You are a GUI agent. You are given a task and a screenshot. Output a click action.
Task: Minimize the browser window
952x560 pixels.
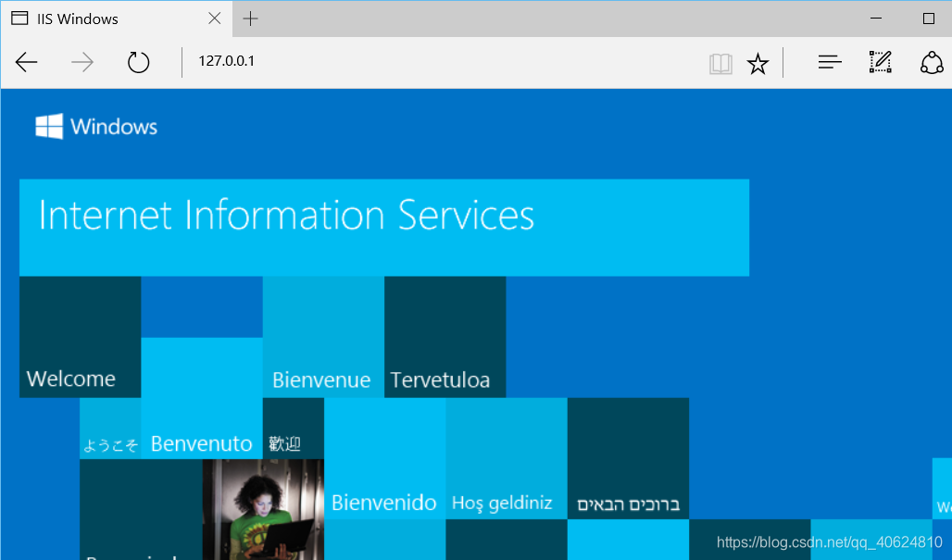(x=875, y=19)
